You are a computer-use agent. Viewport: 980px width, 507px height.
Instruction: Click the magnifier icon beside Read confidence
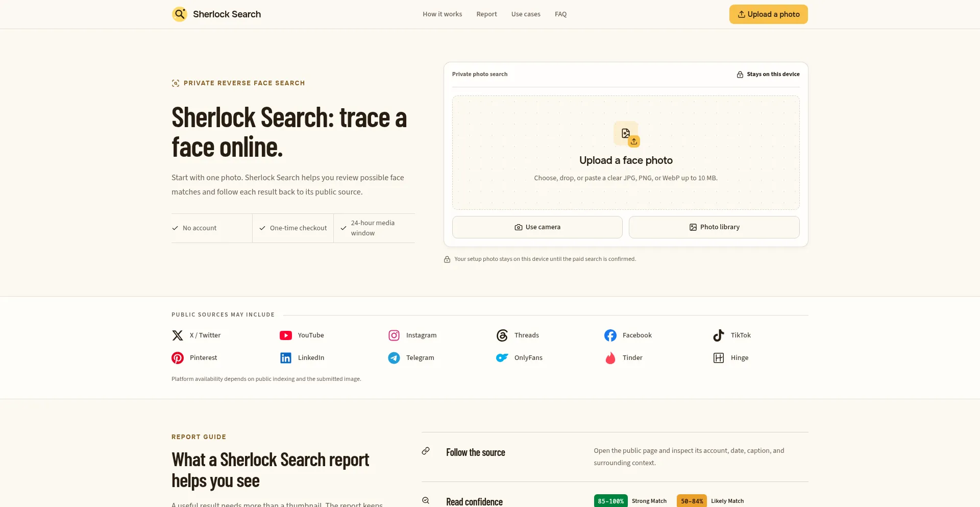point(426,500)
